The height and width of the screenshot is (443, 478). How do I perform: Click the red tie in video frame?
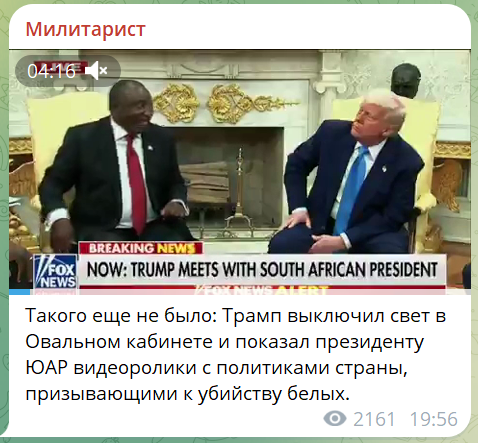[x=137, y=183]
